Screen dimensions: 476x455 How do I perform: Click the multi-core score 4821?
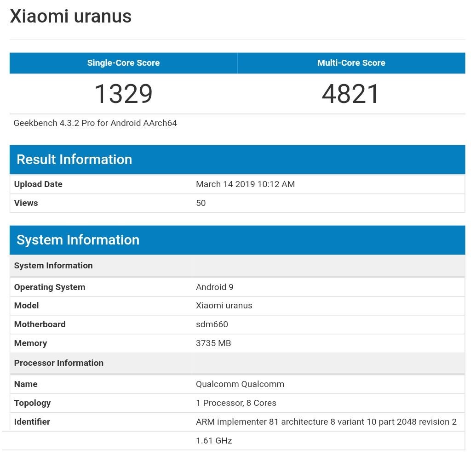351,94
